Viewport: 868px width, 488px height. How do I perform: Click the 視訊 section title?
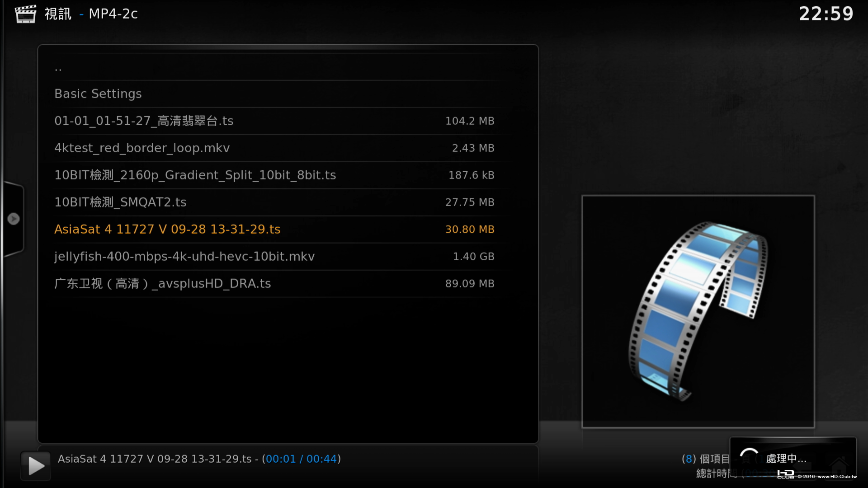tap(58, 14)
